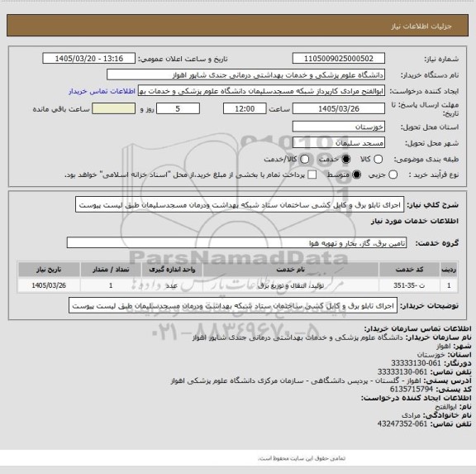Select the کالا radio button

378,159
